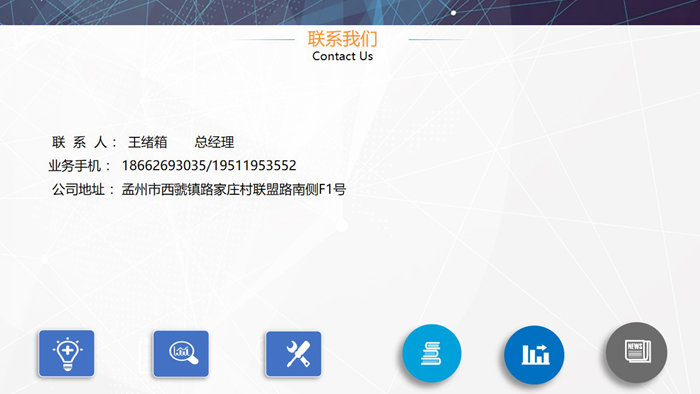Click the white dot in top banner
Viewport: 700px width, 394px height.
(x=454, y=13)
